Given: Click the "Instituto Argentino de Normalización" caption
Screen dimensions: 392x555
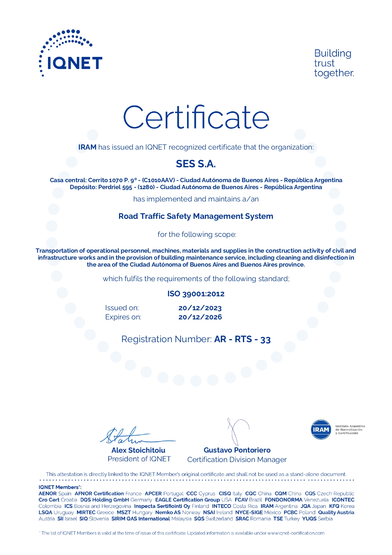Looking at the screenshot, I should pos(350,429).
